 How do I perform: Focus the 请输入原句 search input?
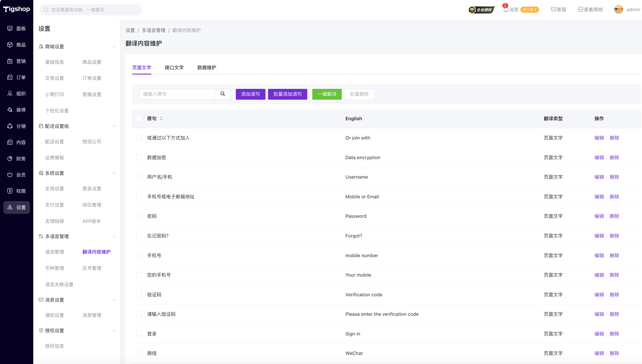pyautogui.click(x=177, y=94)
